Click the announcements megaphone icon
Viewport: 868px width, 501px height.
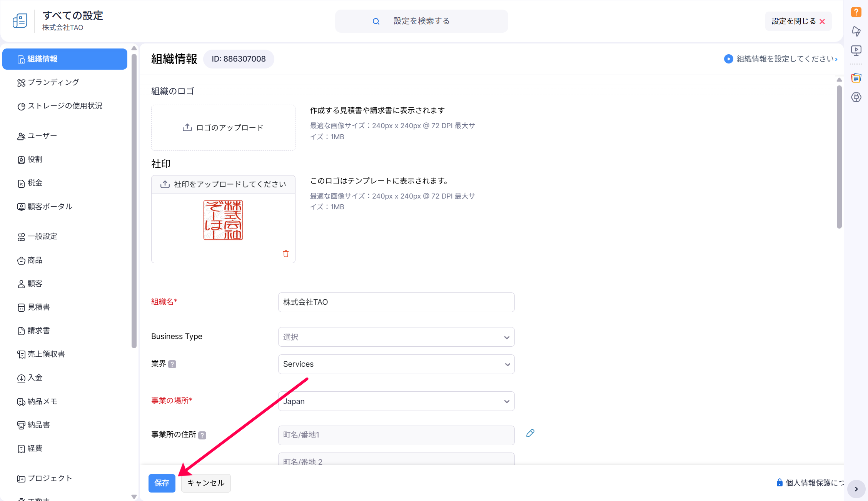coord(856,31)
